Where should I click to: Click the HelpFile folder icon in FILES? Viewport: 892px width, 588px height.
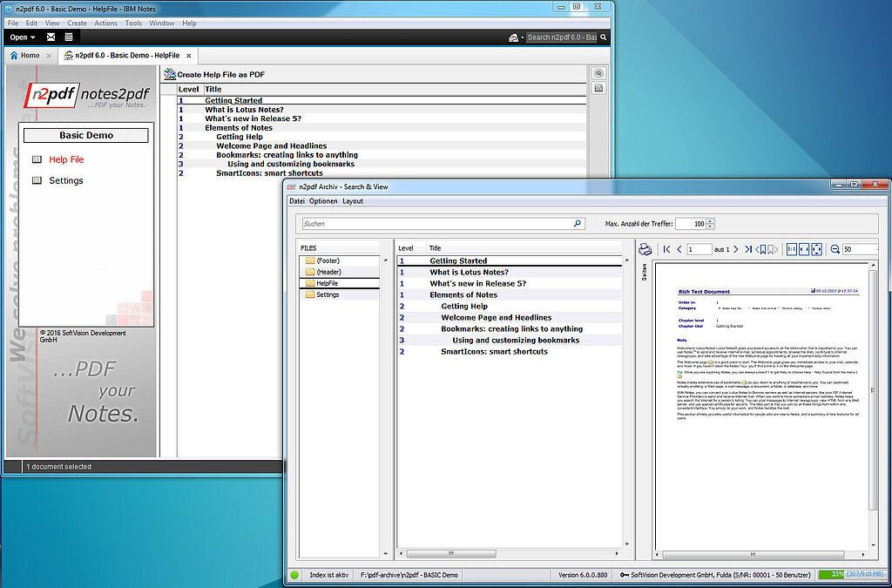coord(310,283)
